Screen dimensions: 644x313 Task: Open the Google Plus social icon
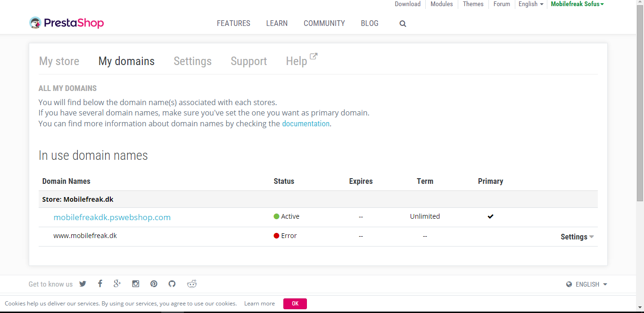click(x=117, y=284)
